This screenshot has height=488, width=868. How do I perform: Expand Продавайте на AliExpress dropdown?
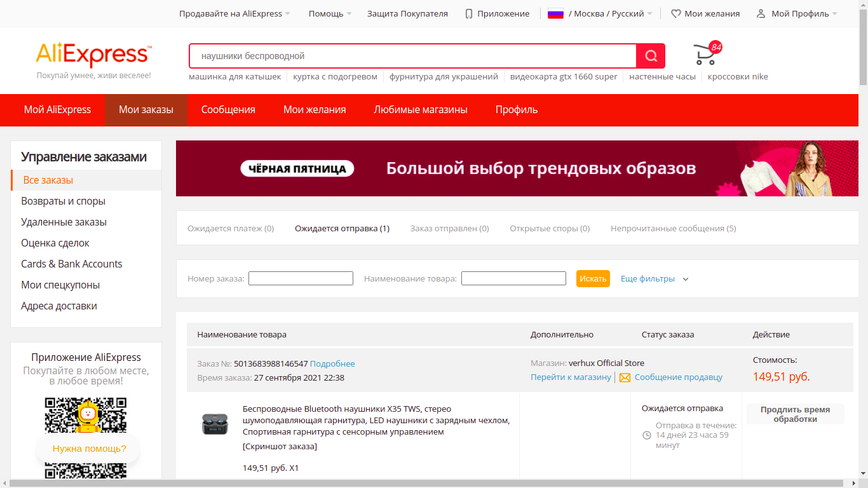[x=234, y=13]
